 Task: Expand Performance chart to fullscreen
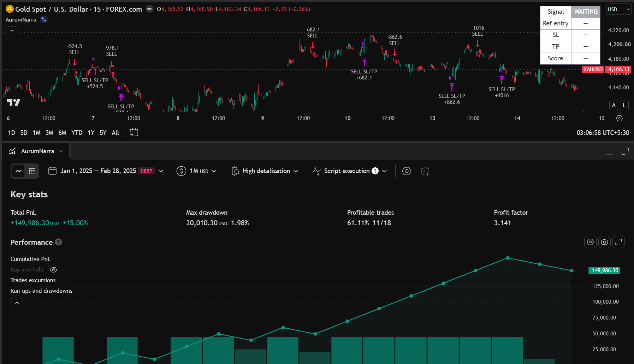(x=618, y=242)
